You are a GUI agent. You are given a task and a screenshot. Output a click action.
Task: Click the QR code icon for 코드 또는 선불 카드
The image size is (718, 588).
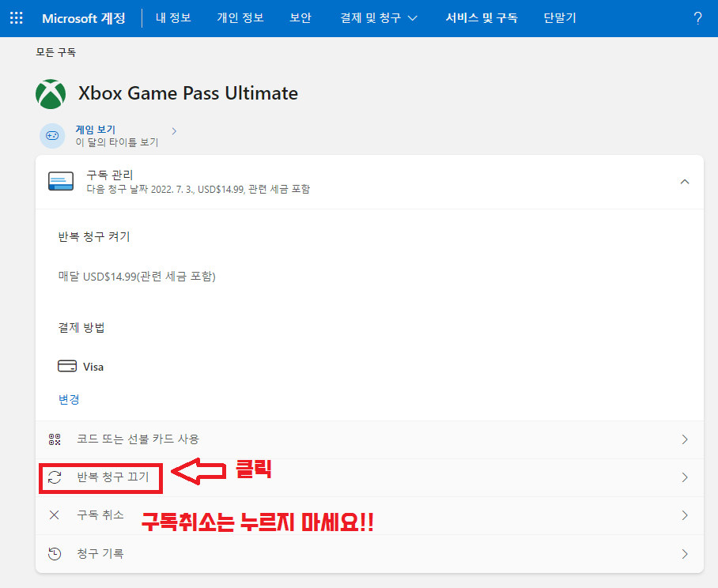click(55, 439)
